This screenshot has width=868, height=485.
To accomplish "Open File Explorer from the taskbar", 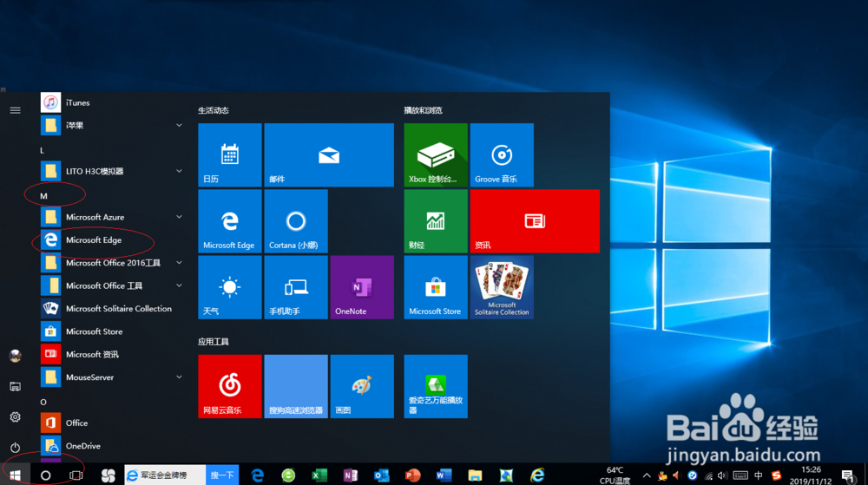I will (x=475, y=475).
